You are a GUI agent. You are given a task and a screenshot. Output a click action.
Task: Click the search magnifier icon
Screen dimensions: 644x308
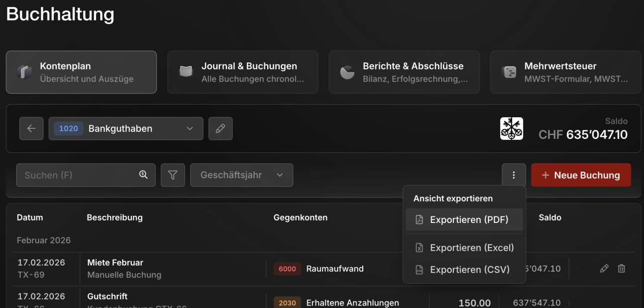pos(143,175)
